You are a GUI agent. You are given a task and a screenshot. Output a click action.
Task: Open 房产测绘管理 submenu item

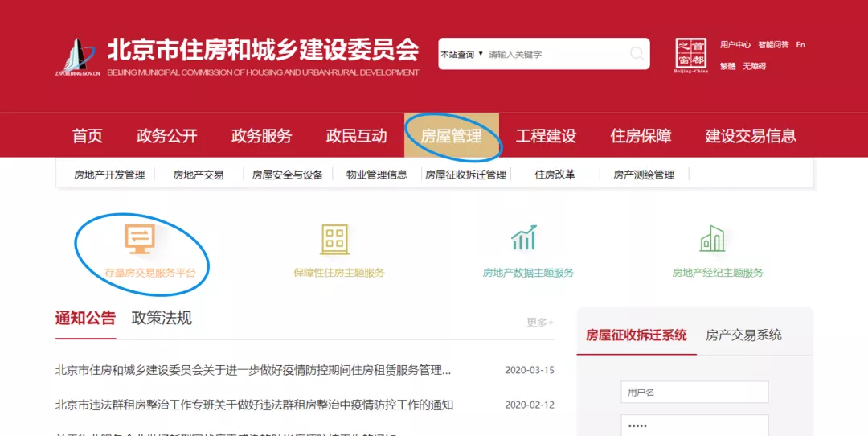(x=644, y=175)
